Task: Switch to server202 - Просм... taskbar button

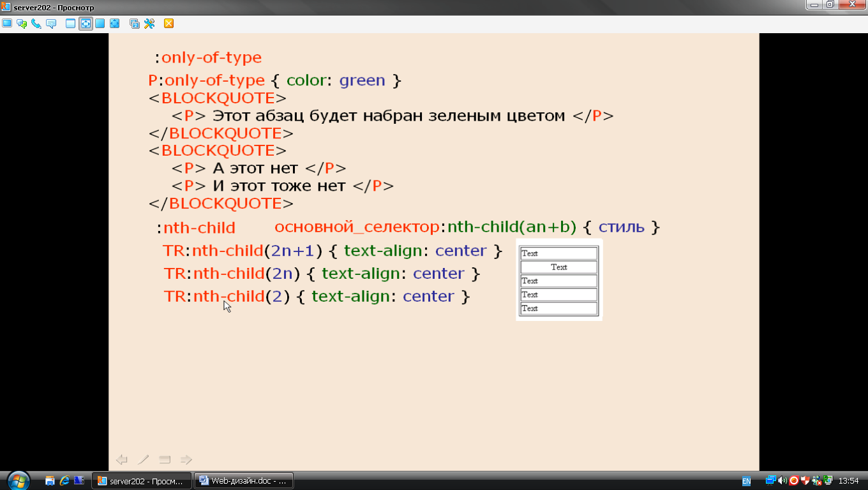Action: click(142, 481)
